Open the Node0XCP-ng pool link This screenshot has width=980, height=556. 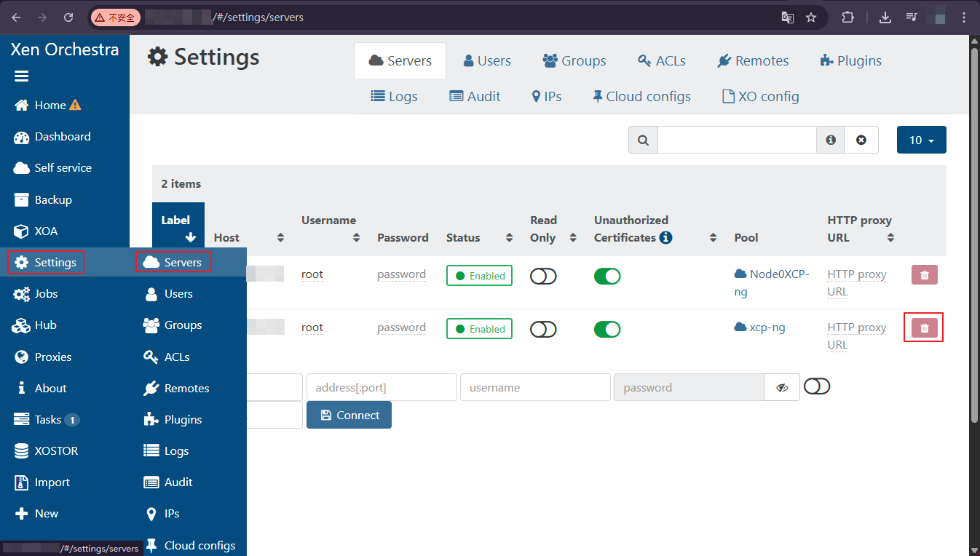click(x=772, y=282)
